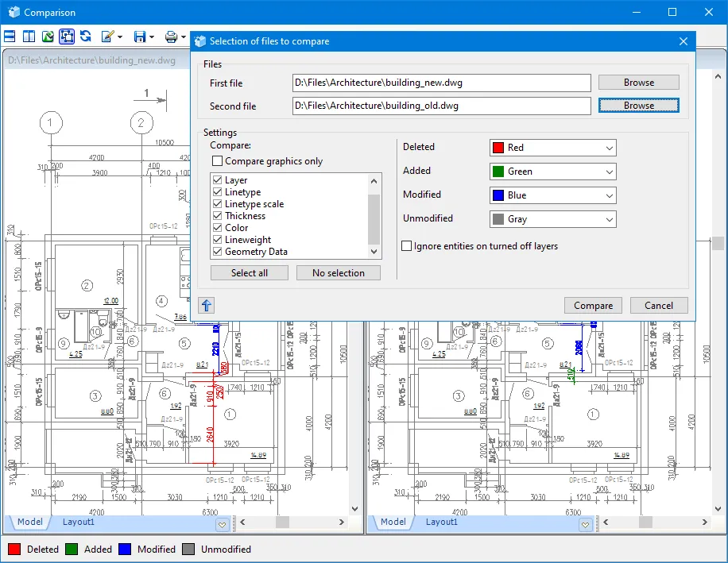Click the green Added legend swatch

(x=72, y=549)
